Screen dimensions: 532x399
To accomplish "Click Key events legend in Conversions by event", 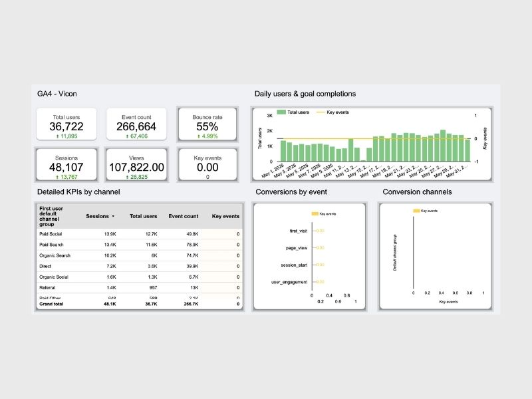I will click(324, 213).
